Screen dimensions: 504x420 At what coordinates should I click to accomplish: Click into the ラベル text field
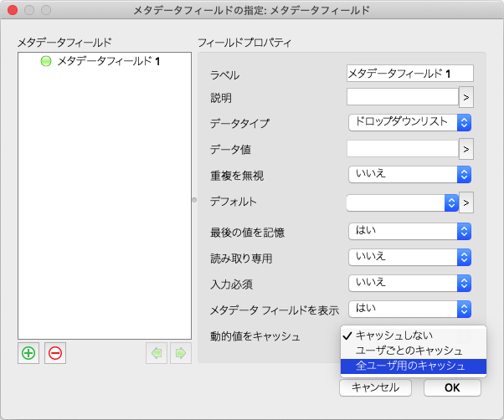[x=409, y=74]
